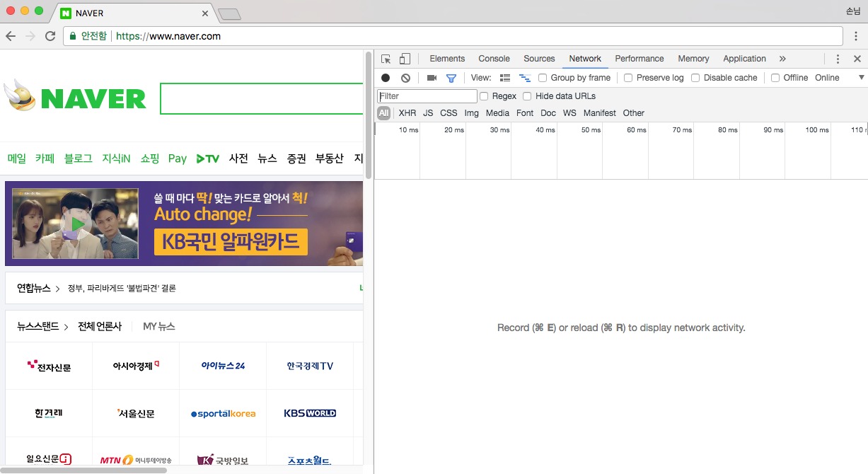Open the 메일 link

click(x=17, y=158)
